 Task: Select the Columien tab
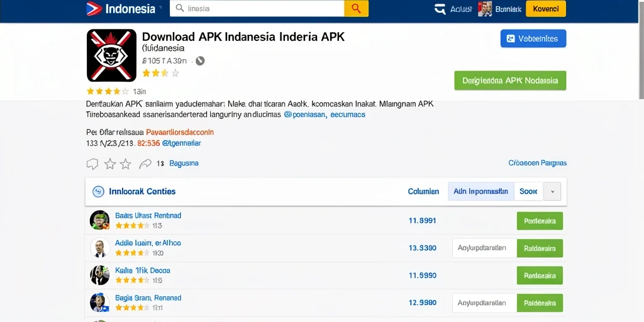(x=423, y=191)
